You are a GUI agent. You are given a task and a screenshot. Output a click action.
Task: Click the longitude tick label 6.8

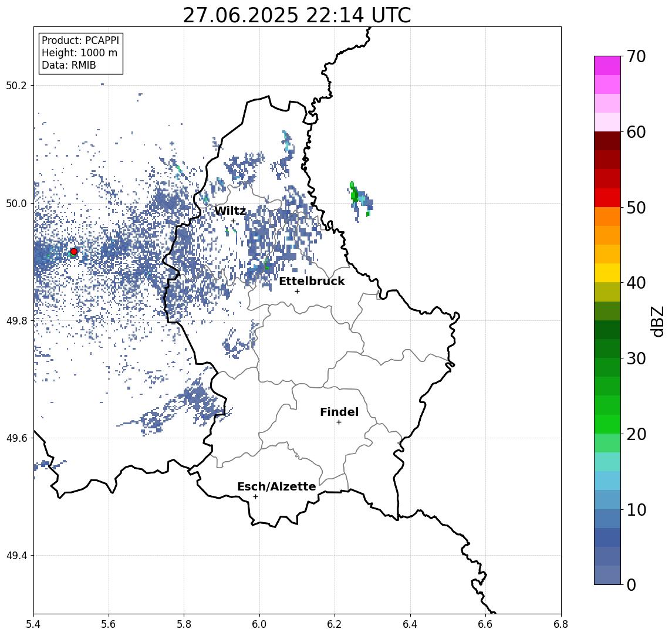pos(560,624)
